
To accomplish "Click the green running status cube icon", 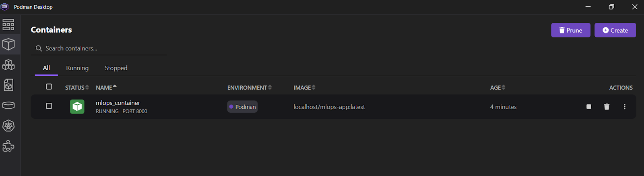I will point(77,107).
